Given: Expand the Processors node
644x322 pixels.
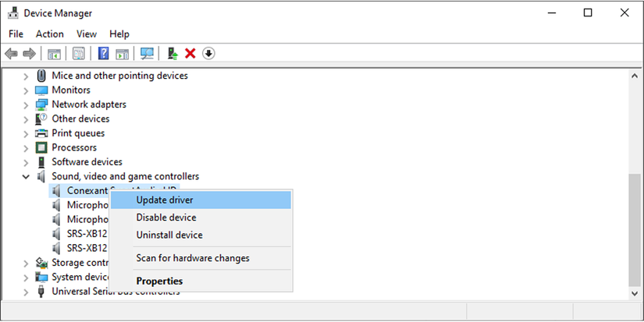Looking at the screenshot, I should pos(26,148).
